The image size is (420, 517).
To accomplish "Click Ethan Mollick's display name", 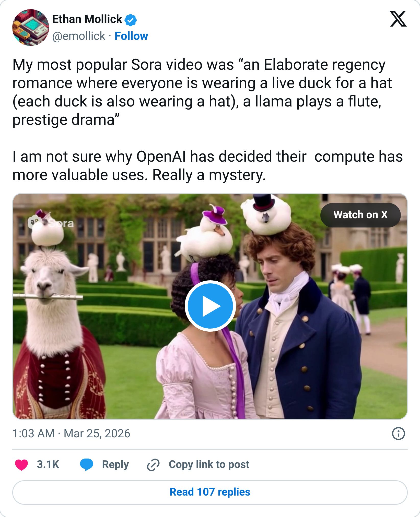I will [x=87, y=18].
